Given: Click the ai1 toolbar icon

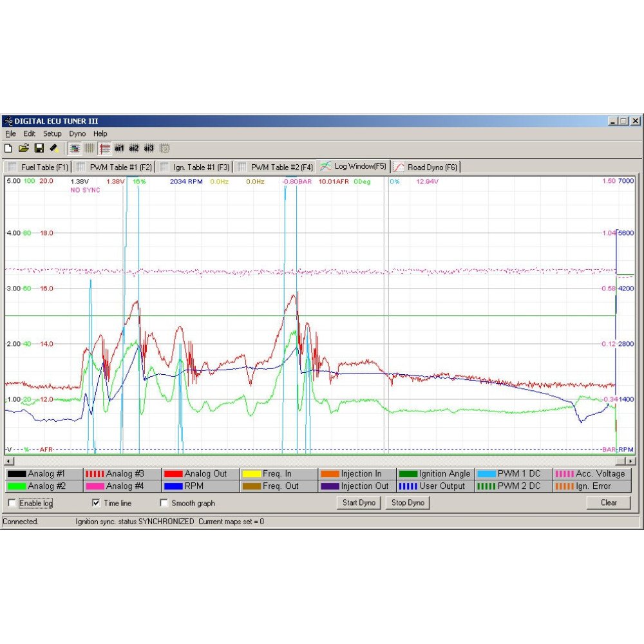Looking at the screenshot, I should pyautogui.click(x=119, y=148).
